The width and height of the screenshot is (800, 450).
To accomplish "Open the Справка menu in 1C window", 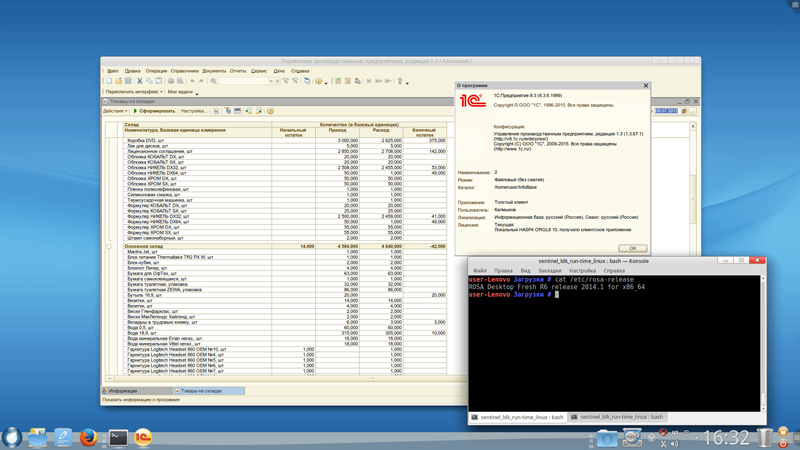I will [x=300, y=71].
